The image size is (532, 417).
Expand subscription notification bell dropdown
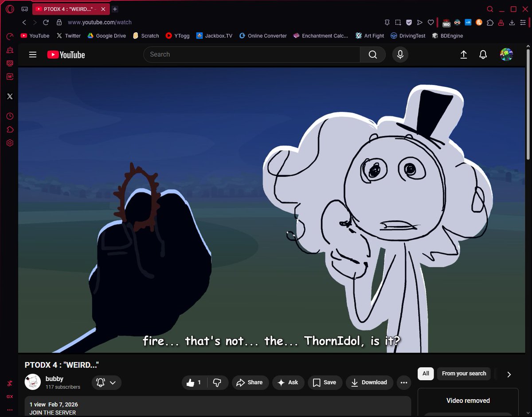click(x=106, y=382)
